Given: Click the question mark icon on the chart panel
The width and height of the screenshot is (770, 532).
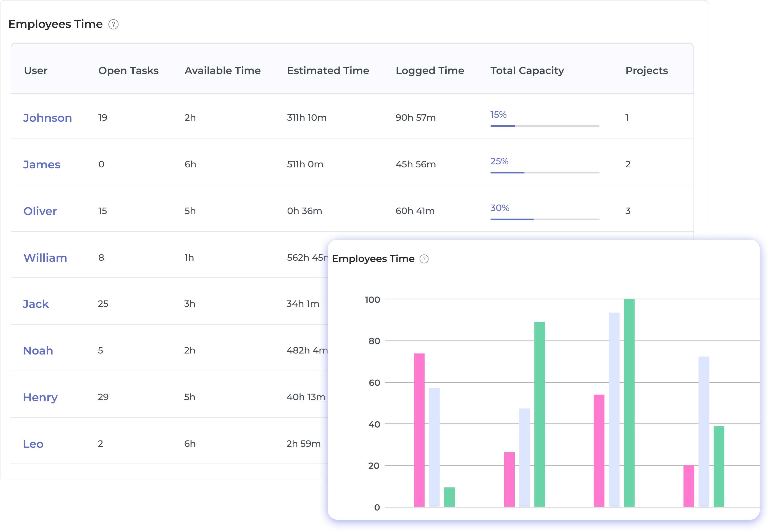Looking at the screenshot, I should pos(424,258).
